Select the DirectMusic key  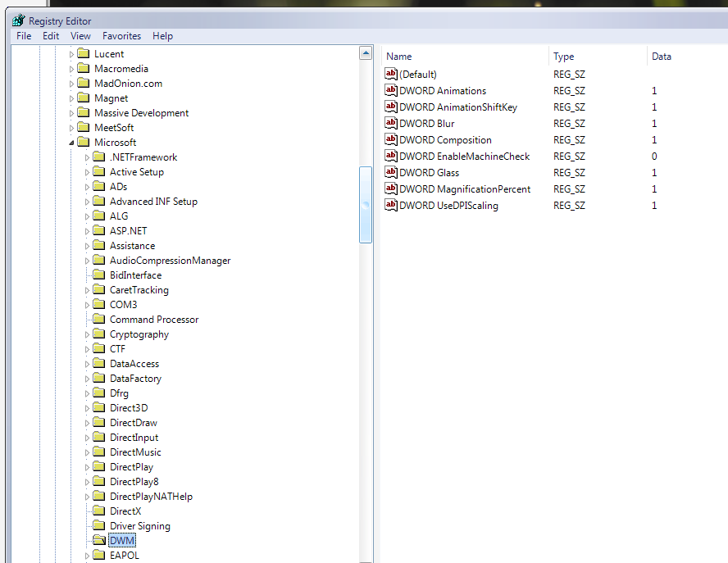pyautogui.click(x=135, y=452)
